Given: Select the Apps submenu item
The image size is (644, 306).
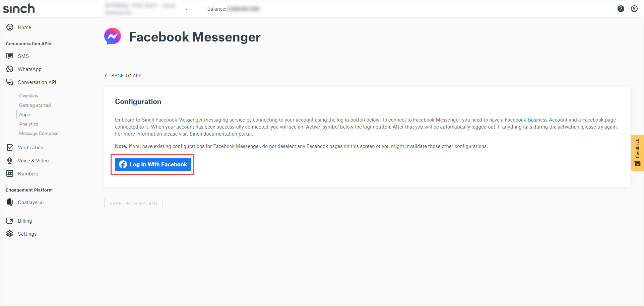Looking at the screenshot, I should tap(24, 114).
